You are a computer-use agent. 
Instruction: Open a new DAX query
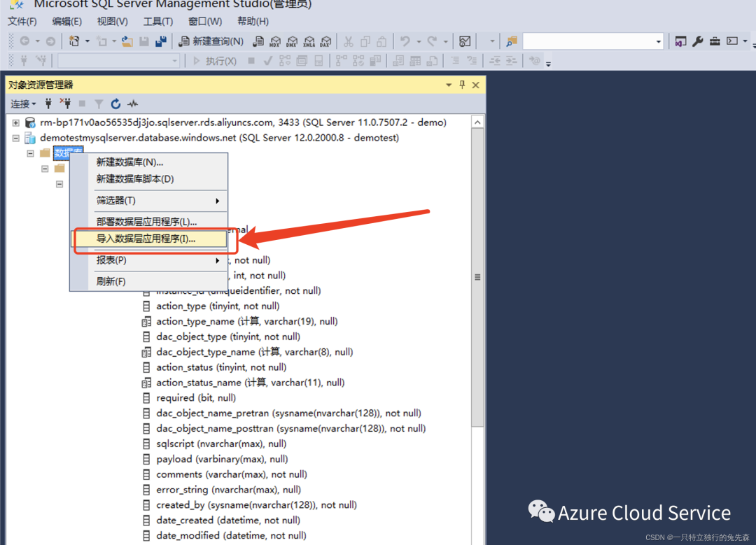[326, 41]
